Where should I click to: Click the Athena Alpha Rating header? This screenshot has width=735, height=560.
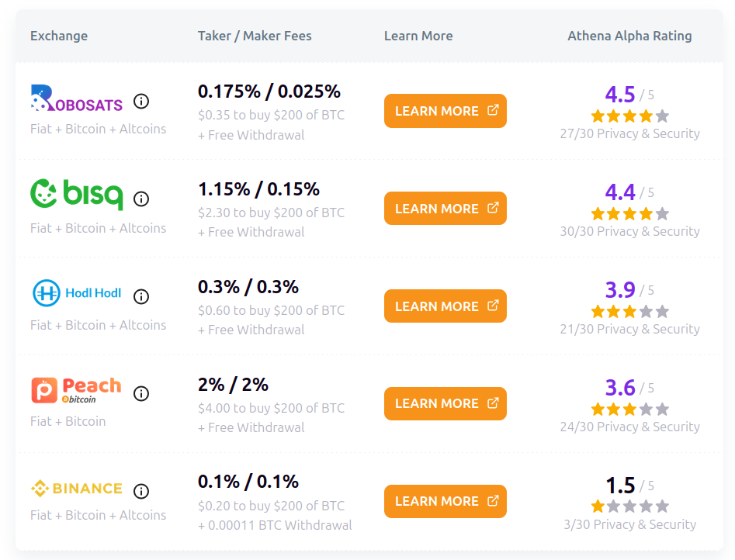[629, 36]
